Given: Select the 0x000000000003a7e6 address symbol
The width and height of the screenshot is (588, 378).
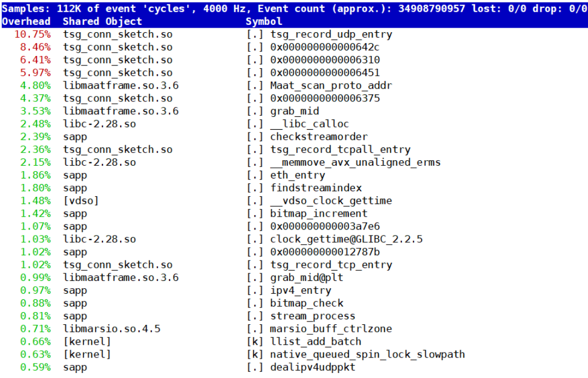Looking at the screenshot, I should click(x=324, y=226).
